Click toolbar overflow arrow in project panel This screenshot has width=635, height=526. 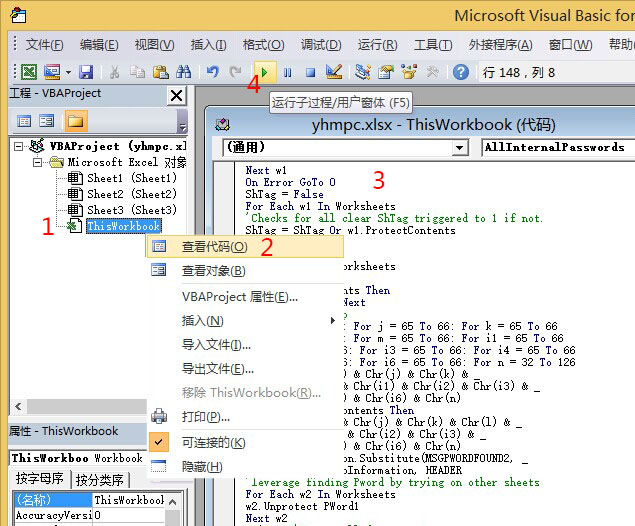pyautogui.click(x=183, y=121)
